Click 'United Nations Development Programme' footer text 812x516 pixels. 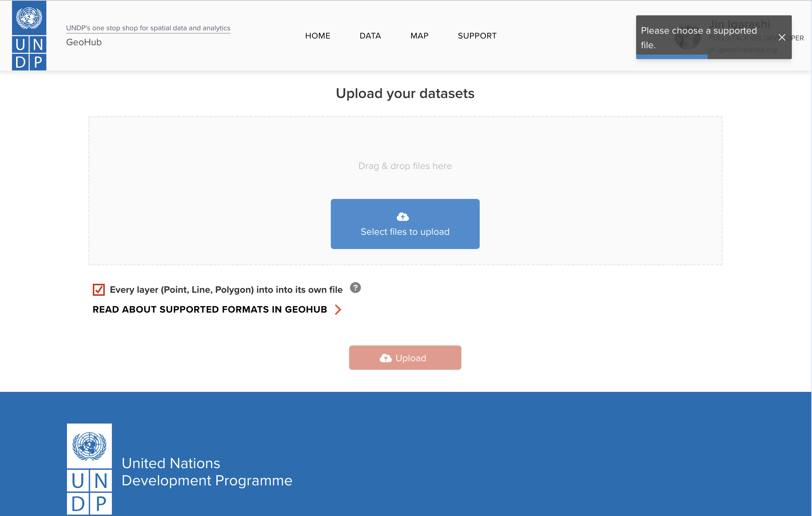pos(207,472)
